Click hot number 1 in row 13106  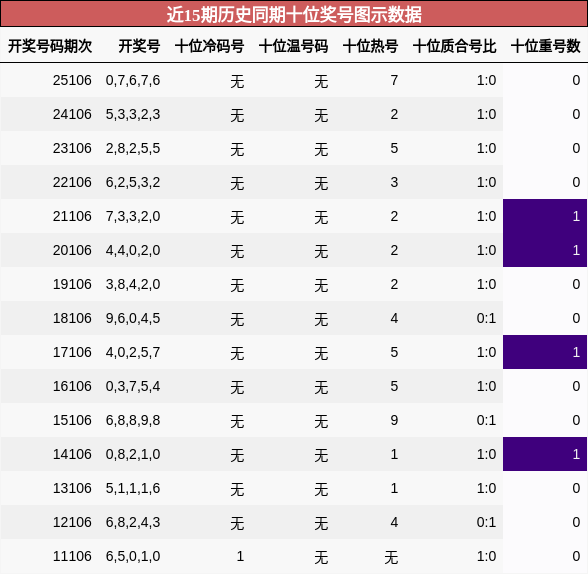tap(394, 488)
